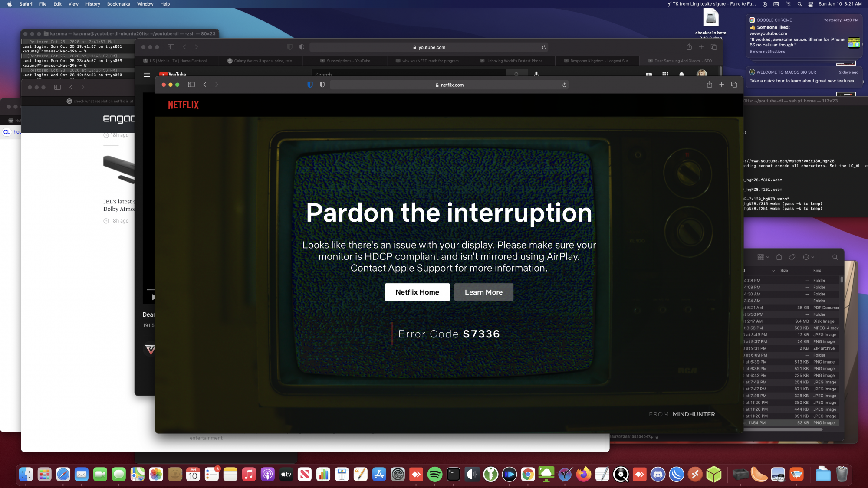Open the privacy report shield in Netflix window
This screenshot has height=488, width=868.
tap(322, 85)
